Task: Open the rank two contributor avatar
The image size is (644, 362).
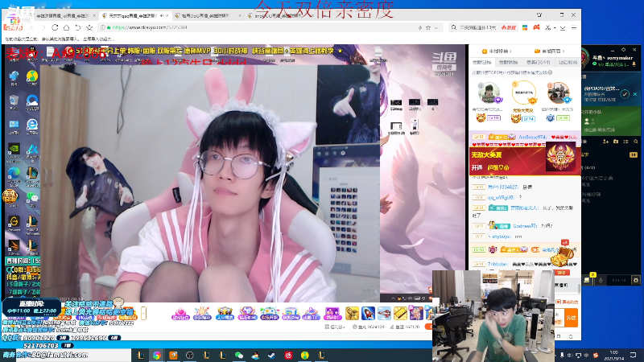Action: (x=489, y=93)
